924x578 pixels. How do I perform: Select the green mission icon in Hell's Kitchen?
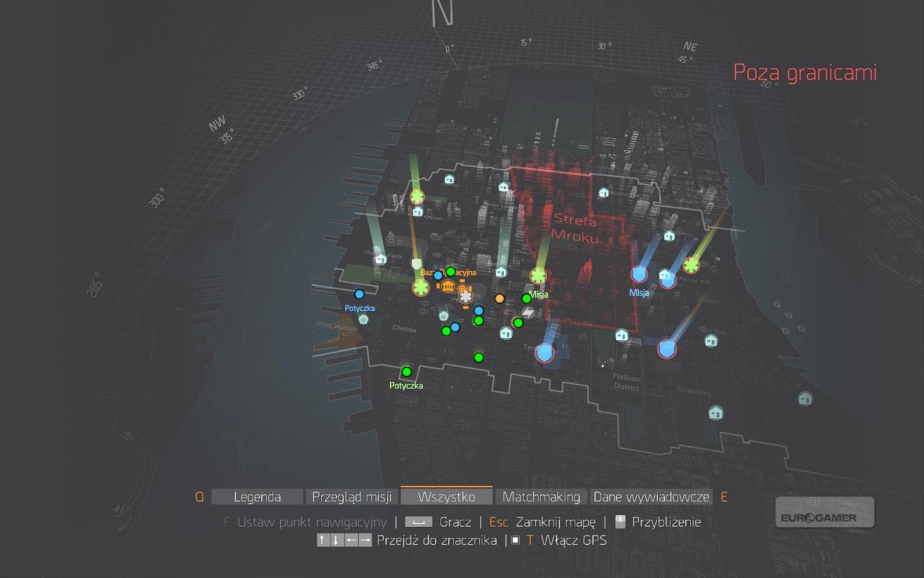[417, 196]
